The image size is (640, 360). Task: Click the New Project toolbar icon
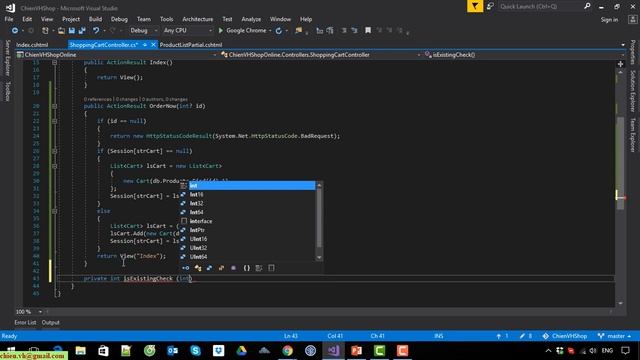click(x=45, y=31)
